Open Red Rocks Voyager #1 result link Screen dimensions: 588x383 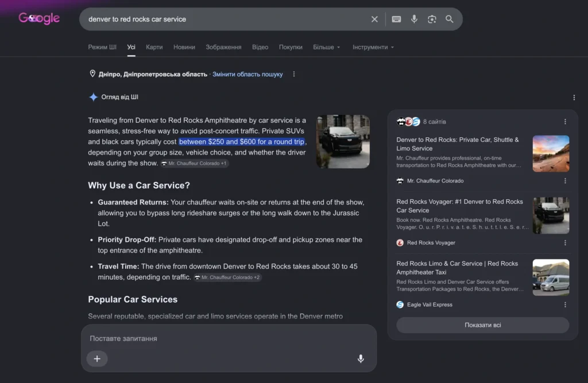[459, 206]
